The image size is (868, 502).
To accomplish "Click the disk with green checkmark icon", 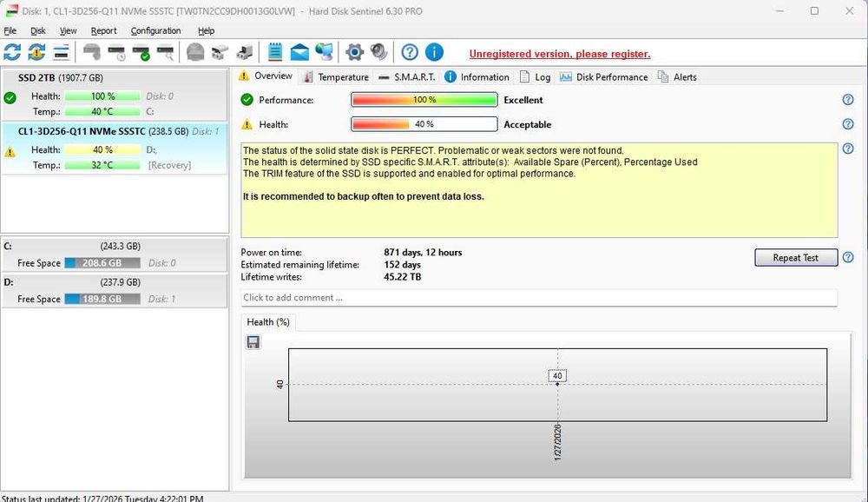I will coord(141,52).
